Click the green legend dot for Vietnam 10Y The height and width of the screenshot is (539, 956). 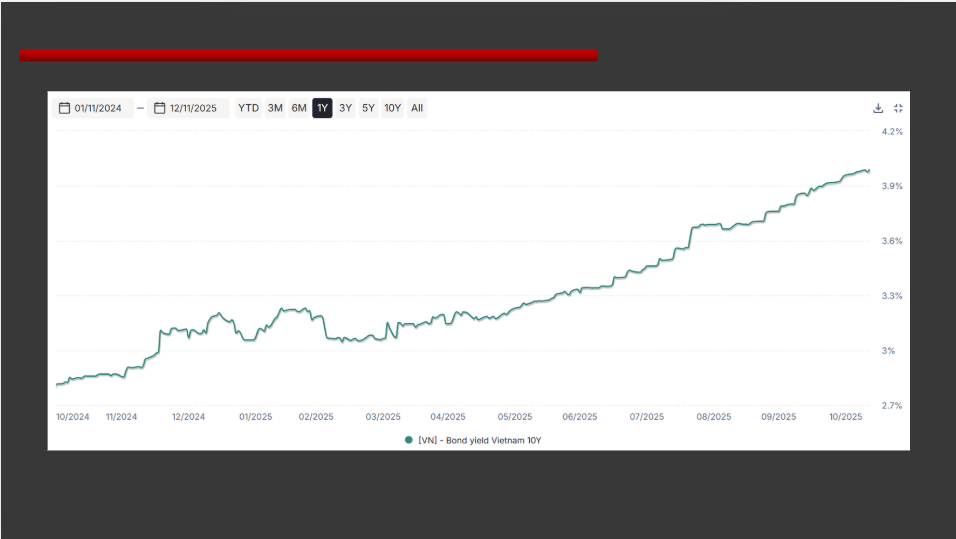(409, 439)
